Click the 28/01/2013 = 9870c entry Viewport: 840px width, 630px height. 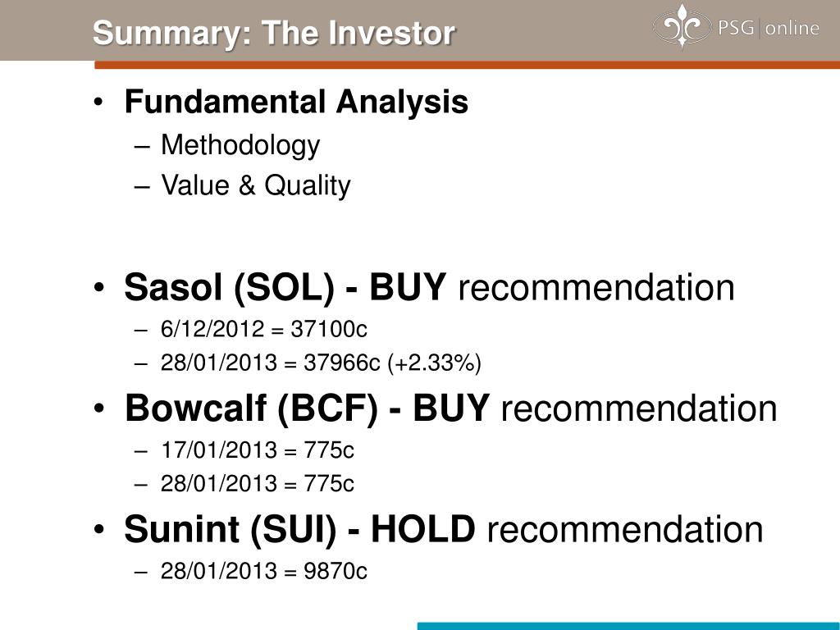(263, 571)
